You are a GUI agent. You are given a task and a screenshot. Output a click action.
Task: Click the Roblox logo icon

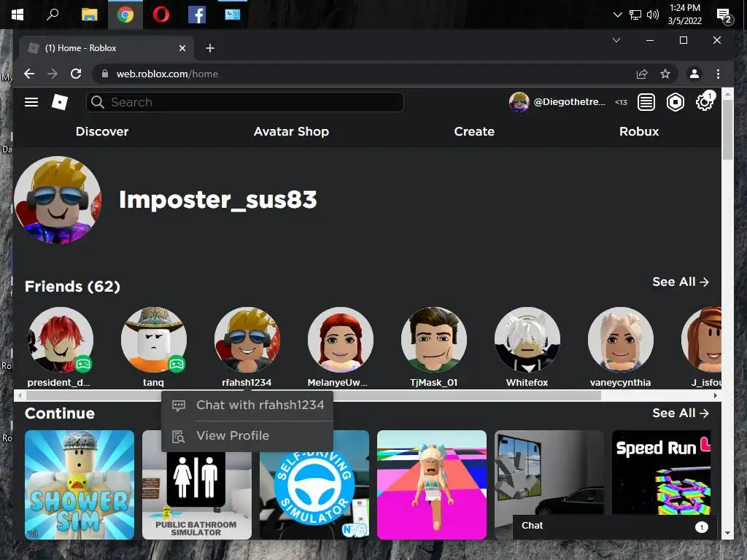point(60,102)
